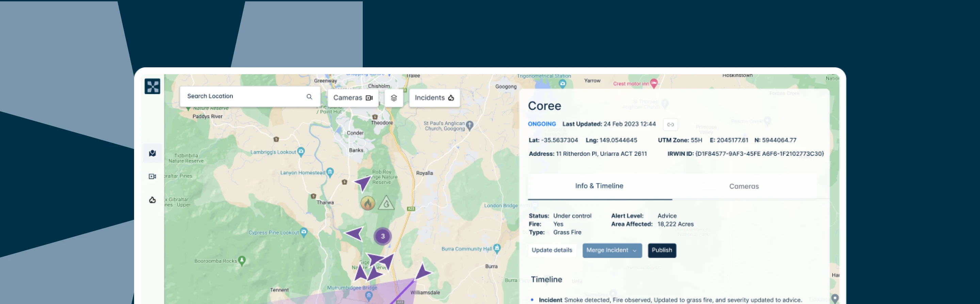Click the alert level value Advice
This screenshot has height=304, width=980.
click(667, 216)
